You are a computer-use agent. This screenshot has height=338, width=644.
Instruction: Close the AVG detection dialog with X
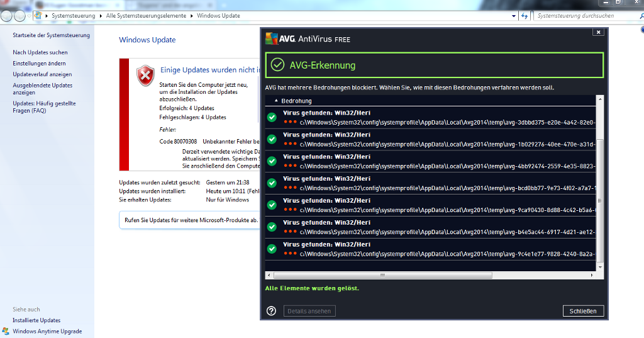(599, 32)
